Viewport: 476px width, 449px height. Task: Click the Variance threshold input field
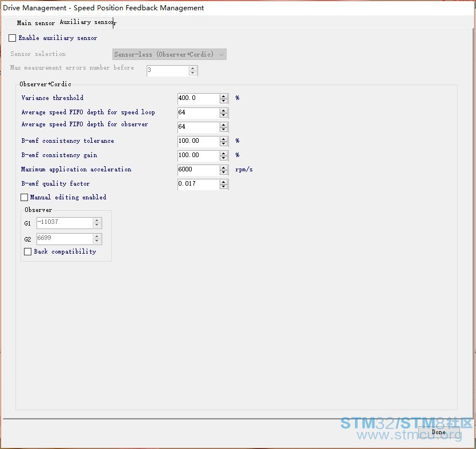tap(198, 98)
